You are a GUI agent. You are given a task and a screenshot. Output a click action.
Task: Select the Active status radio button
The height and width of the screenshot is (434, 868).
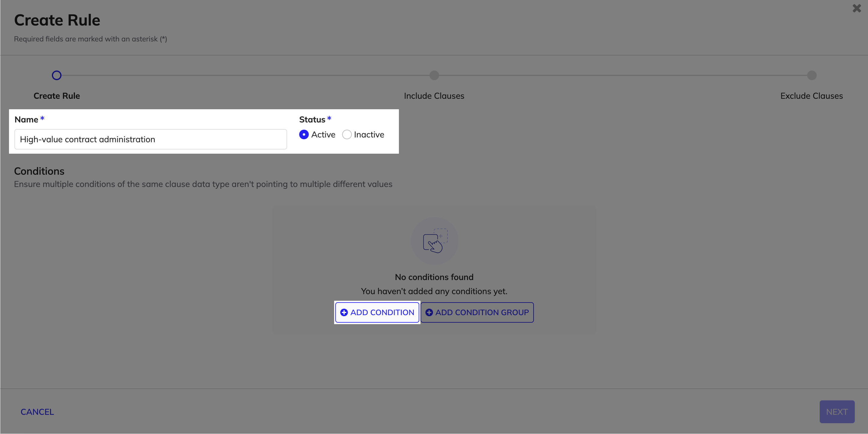click(304, 134)
